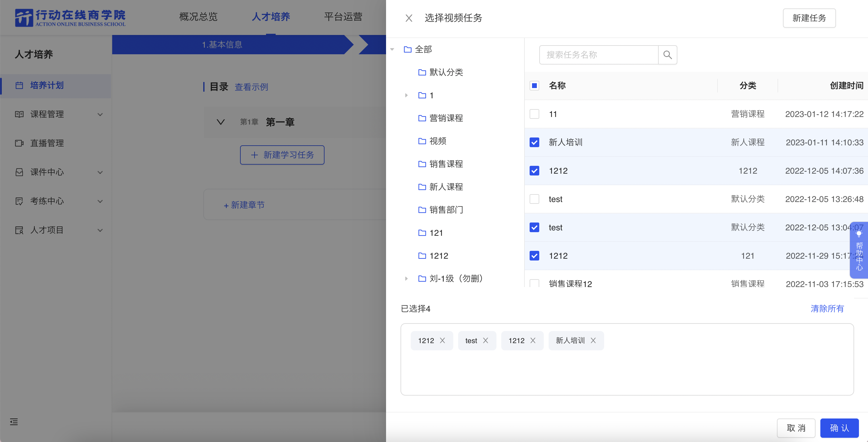This screenshot has width=868, height=442.
Task: Click the 销售课程 folder icon
Action: click(x=422, y=164)
